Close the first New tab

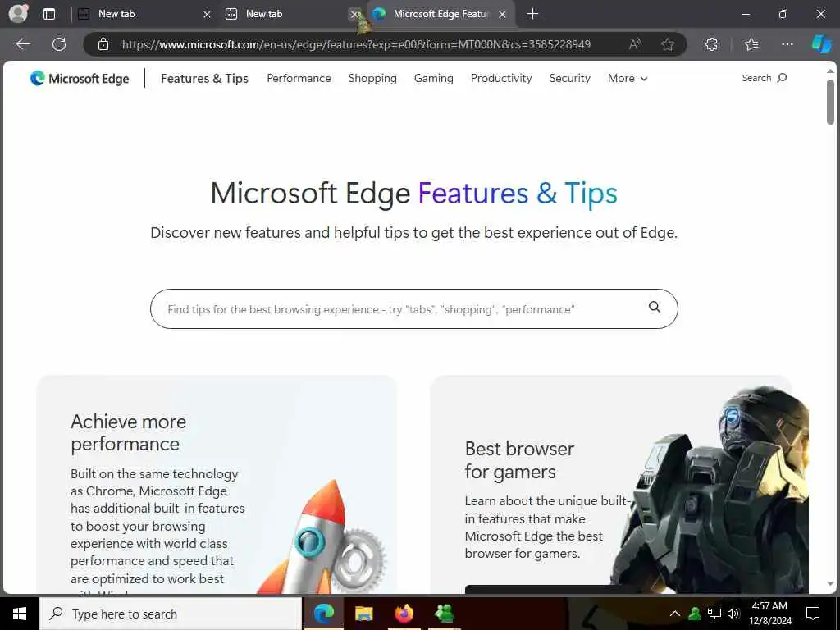pos(207,15)
